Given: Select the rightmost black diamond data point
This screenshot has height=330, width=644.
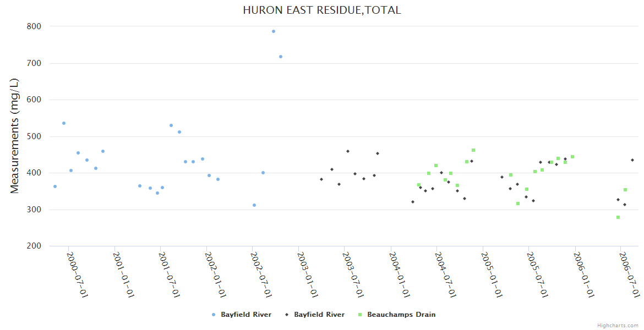Looking at the screenshot, I should [x=632, y=160].
